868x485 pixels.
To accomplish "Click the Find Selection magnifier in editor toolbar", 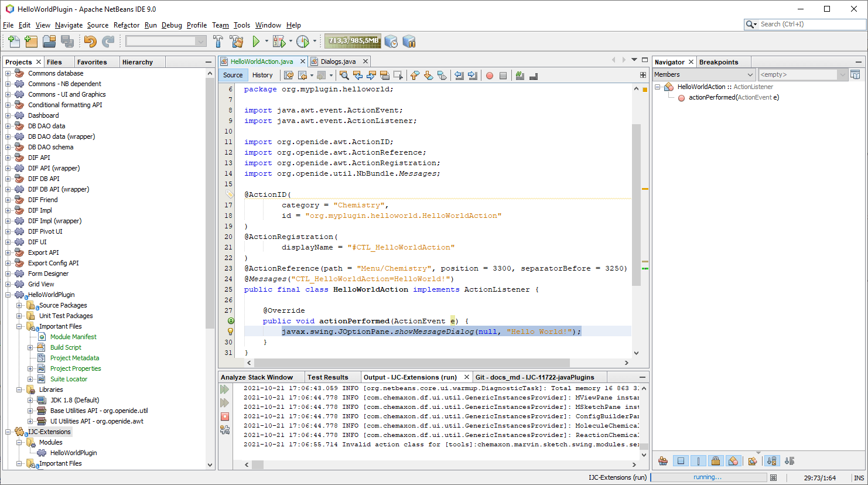I will (344, 76).
